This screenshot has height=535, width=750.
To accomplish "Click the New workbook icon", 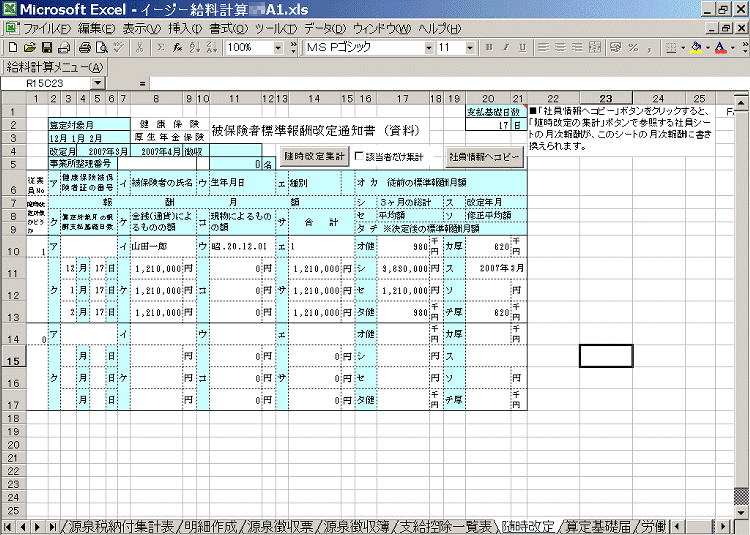I will tap(12, 47).
